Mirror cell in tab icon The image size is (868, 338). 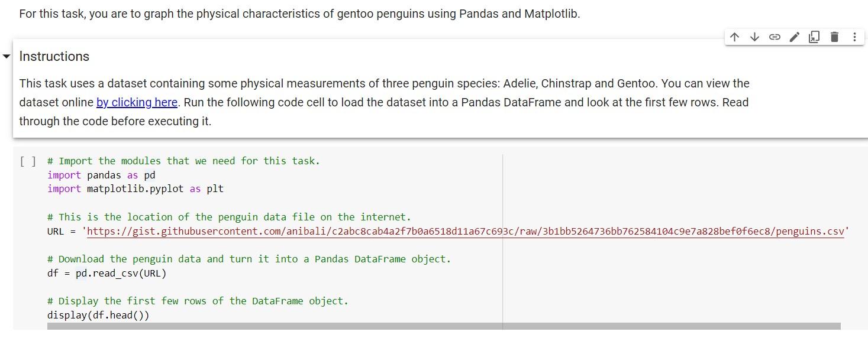(814, 37)
